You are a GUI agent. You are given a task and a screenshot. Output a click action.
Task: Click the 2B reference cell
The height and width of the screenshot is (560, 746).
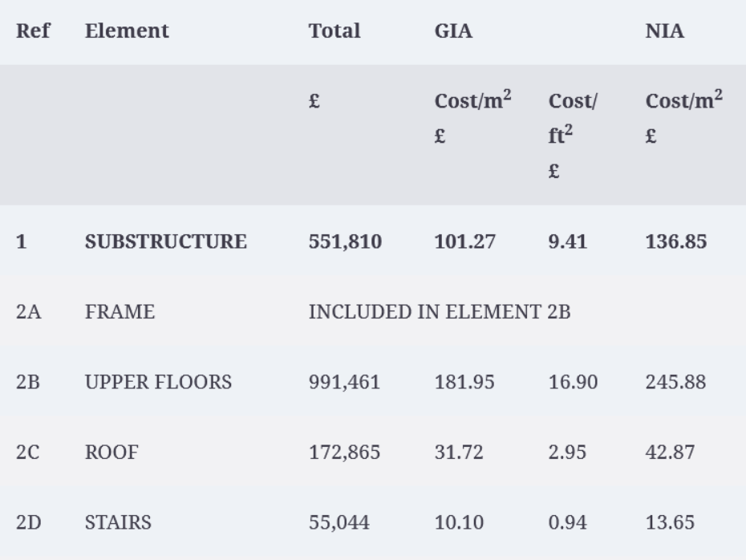(x=28, y=382)
